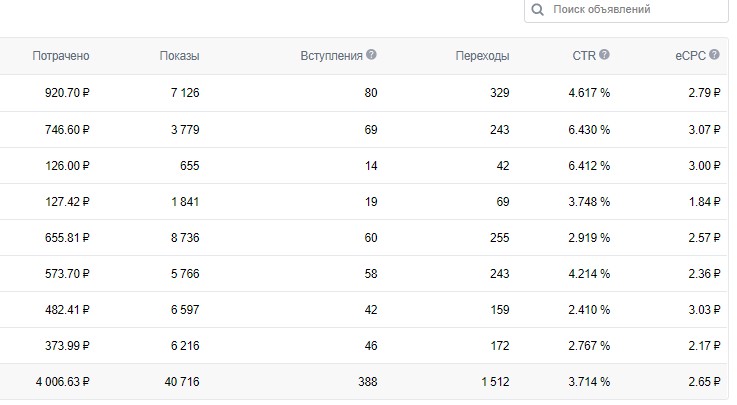Click help icon next to eCPC
737x405 pixels.
pos(714,55)
